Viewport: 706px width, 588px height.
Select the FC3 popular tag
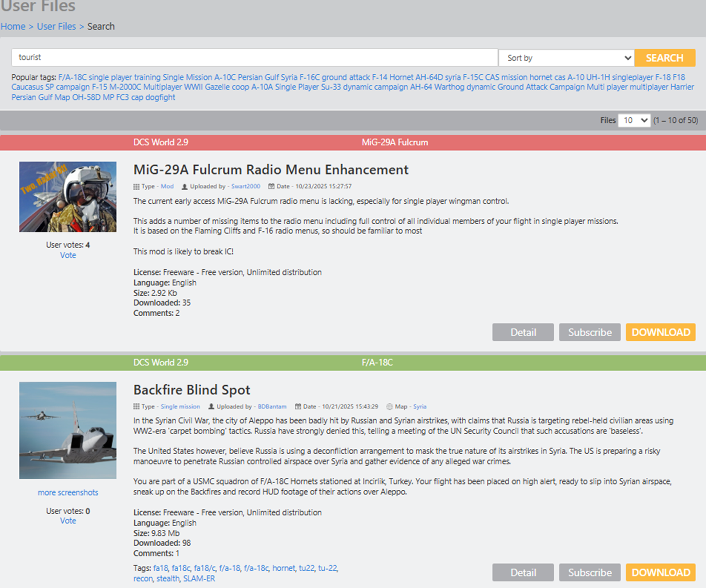[x=122, y=97]
